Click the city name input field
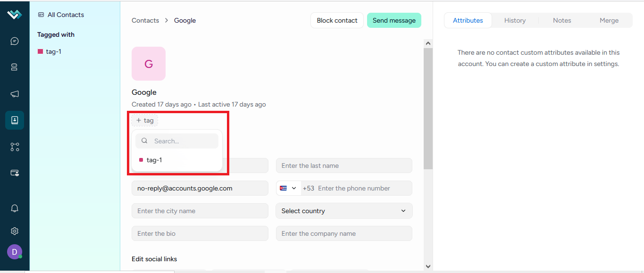Screen dimensions: 644x273 (200, 211)
